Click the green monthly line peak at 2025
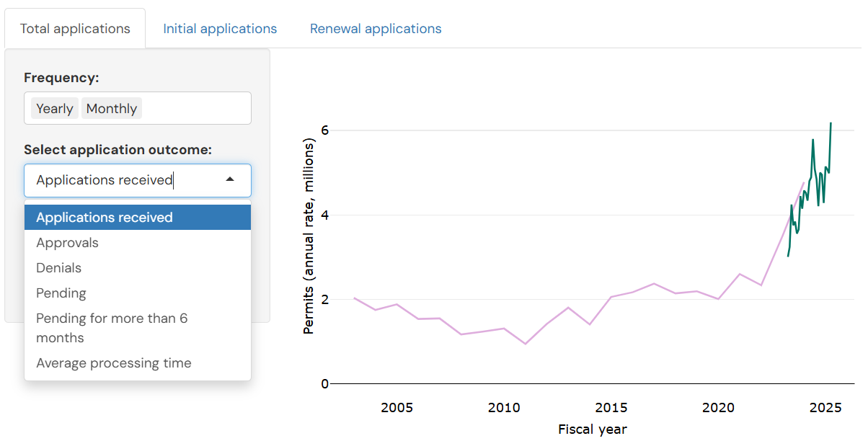Image resolution: width=868 pixels, height=441 pixels. click(x=831, y=123)
